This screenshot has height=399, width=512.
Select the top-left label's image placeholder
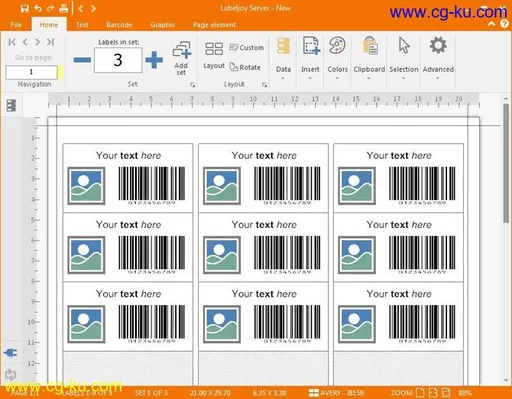coord(86,186)
